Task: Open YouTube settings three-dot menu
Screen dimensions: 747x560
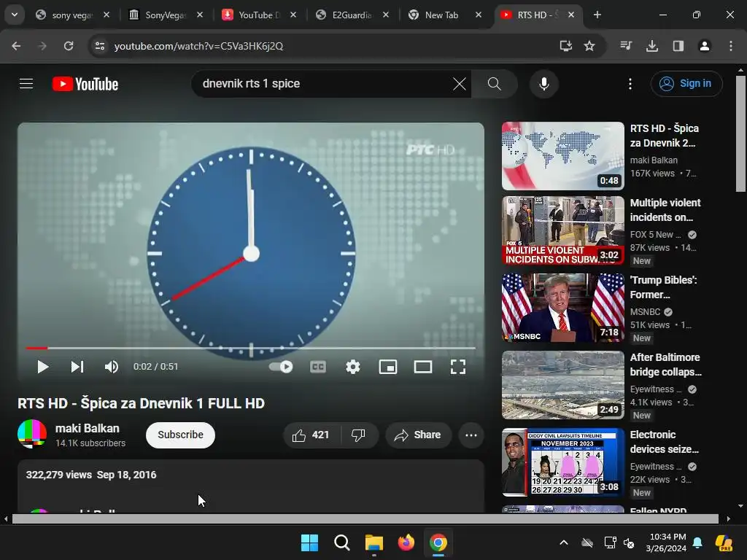Action: pos(630,84)
